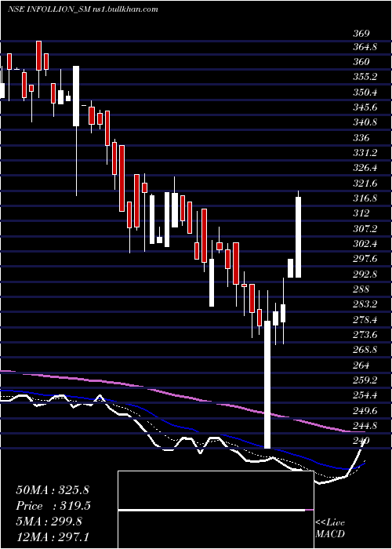Click the 5MA : 299.8 readout
This screenshot has width=392, height=549.
[x=49, y=522]
